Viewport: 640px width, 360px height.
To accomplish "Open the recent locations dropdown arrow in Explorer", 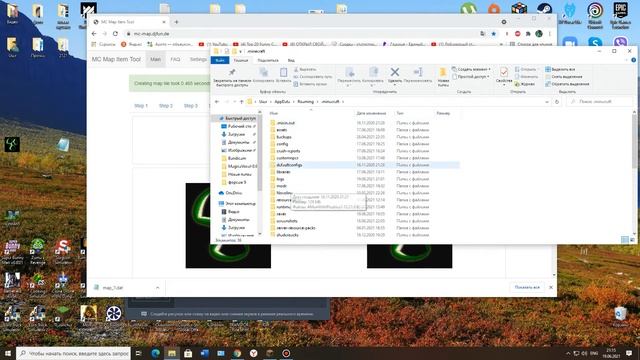I will point(234,102).
